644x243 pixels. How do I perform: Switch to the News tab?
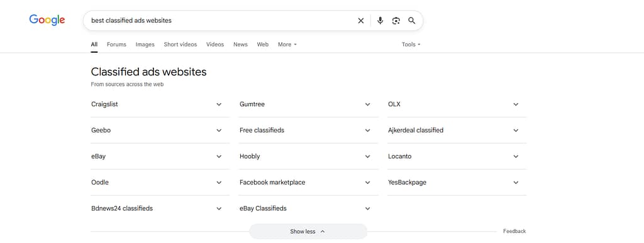(x=241, y=44)
